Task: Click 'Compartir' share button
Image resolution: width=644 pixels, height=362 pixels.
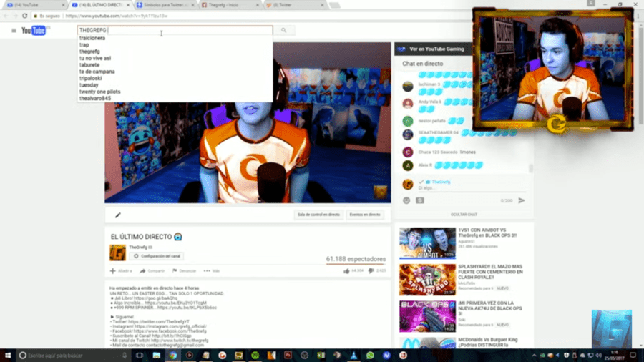Action: 152,271
